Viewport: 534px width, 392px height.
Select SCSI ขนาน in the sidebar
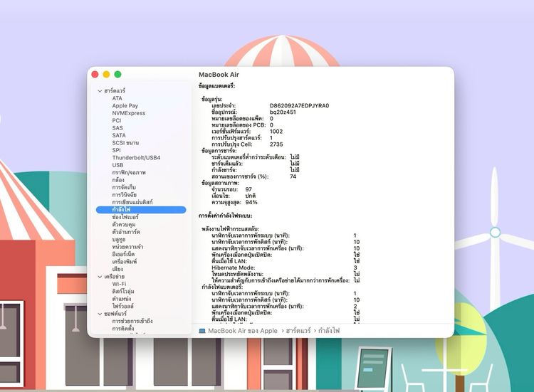pyautogui.click(x=125, y=142)
